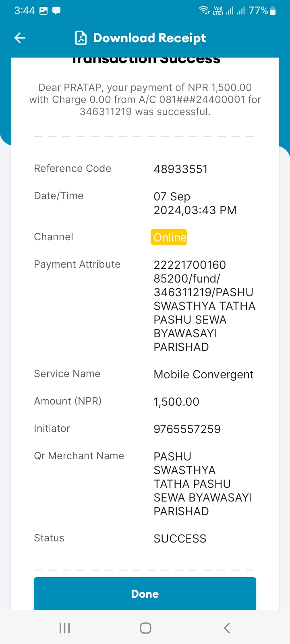Select reference code 48933551

click(x=180, y=169)
